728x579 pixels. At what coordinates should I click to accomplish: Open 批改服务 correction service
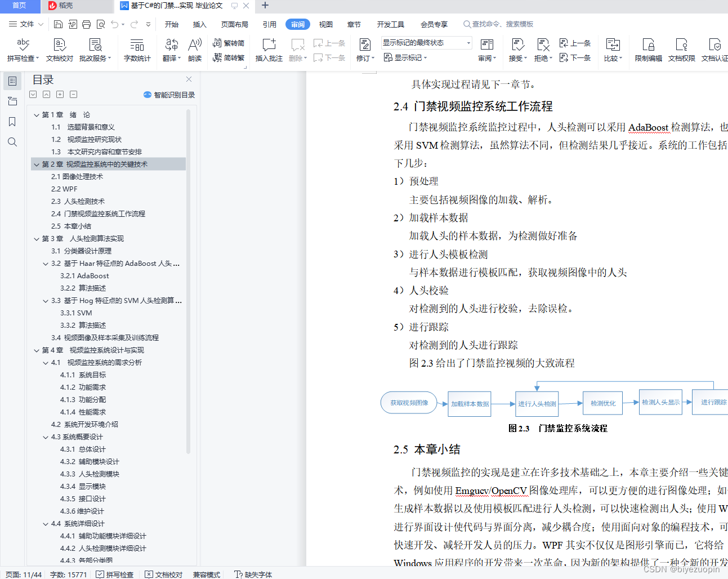(95, 50)
